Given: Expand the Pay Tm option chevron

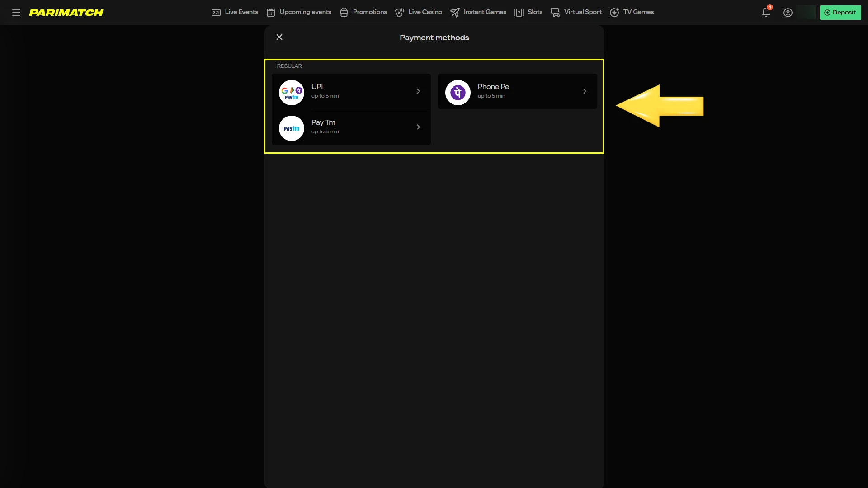Looking at the screenshot, I should click(x=418, y=127).
